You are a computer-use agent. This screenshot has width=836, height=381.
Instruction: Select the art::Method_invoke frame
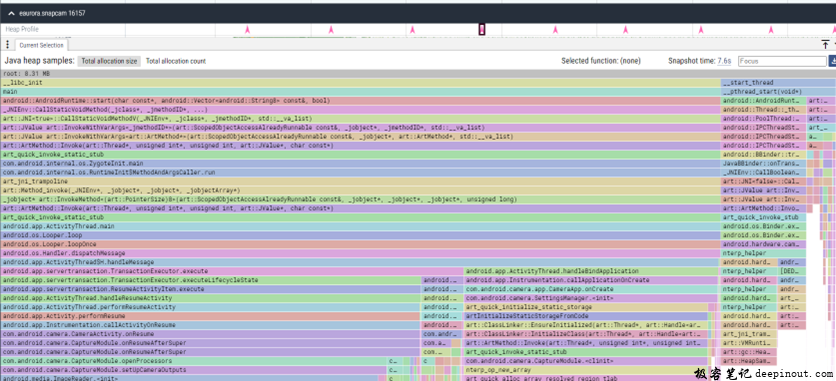[360, 191]
